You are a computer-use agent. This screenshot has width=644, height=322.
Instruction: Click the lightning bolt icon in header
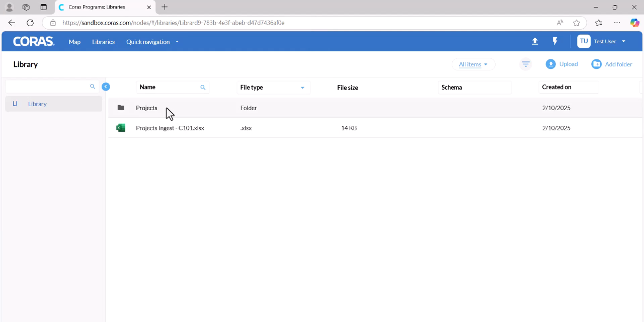click(x=555, y=41)
